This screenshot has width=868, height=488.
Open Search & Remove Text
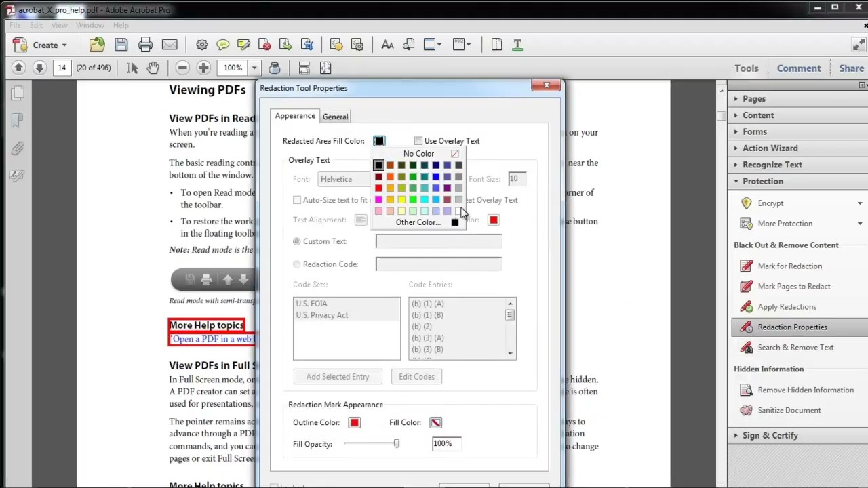tap(795, 347)
